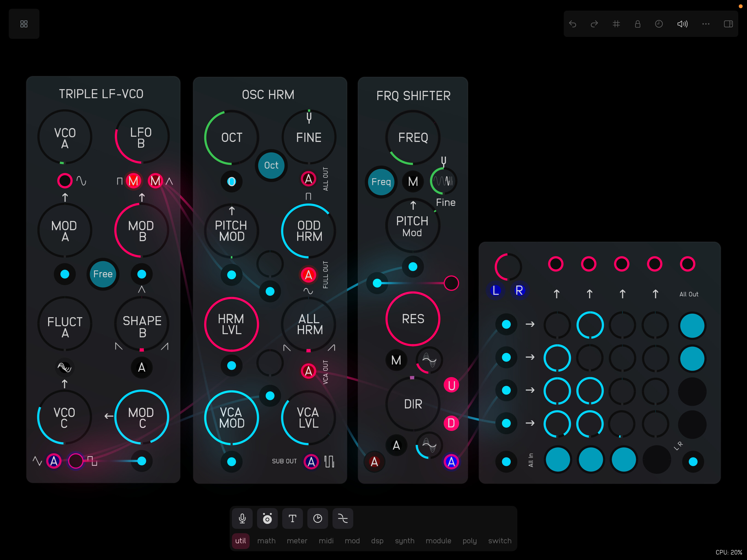Click the lock icon in top toolbar
Viewport: 747px width, 560px height.
(637, 24)
